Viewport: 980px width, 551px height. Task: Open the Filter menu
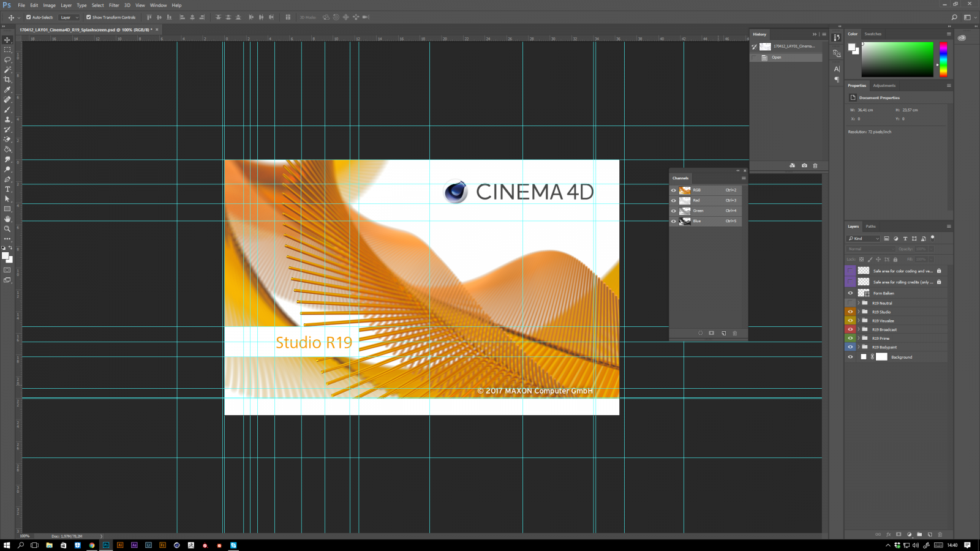114,5
